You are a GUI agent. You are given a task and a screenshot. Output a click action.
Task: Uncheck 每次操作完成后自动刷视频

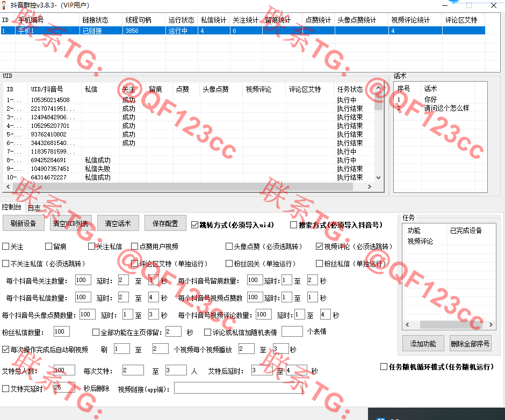tap(5, 350)
